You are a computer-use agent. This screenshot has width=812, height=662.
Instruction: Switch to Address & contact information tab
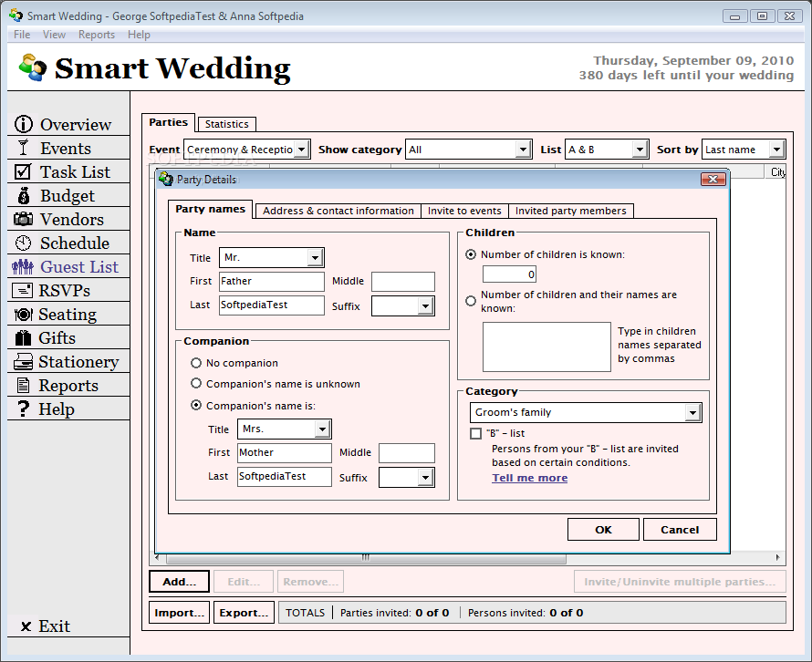pos(338,211)
